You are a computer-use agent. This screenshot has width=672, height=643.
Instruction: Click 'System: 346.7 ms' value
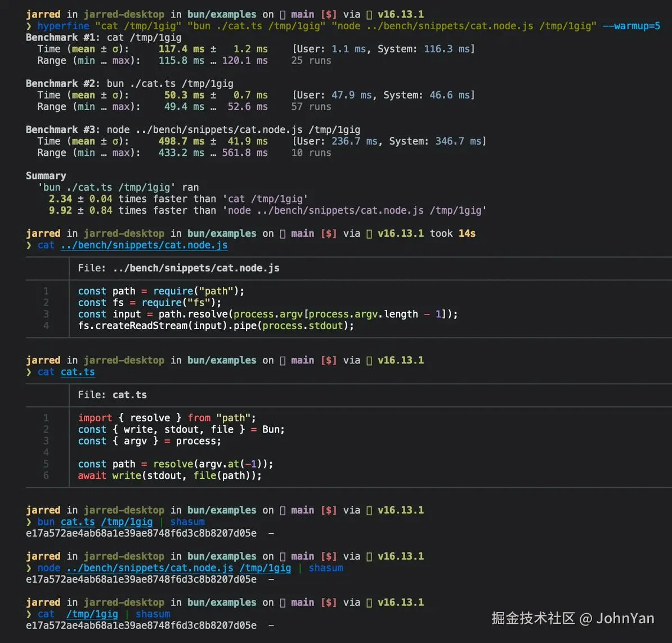point(435,141)
